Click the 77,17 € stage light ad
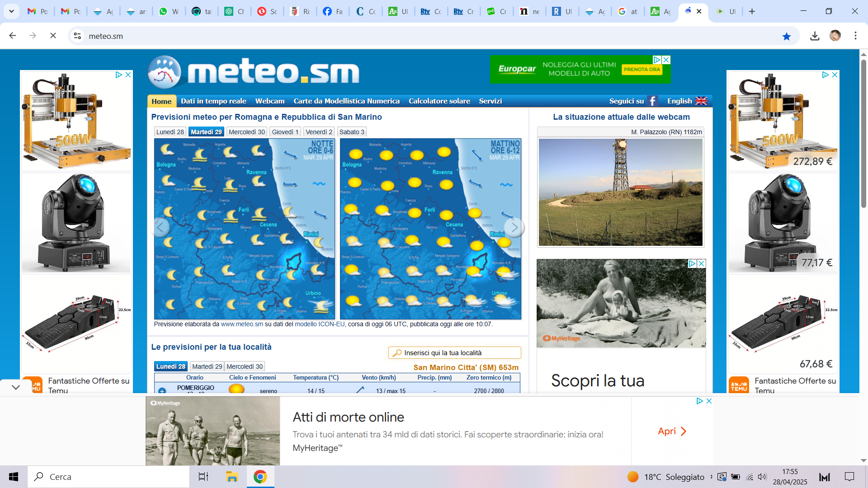This screenshot has height=488, width=868. coord(783,223)
